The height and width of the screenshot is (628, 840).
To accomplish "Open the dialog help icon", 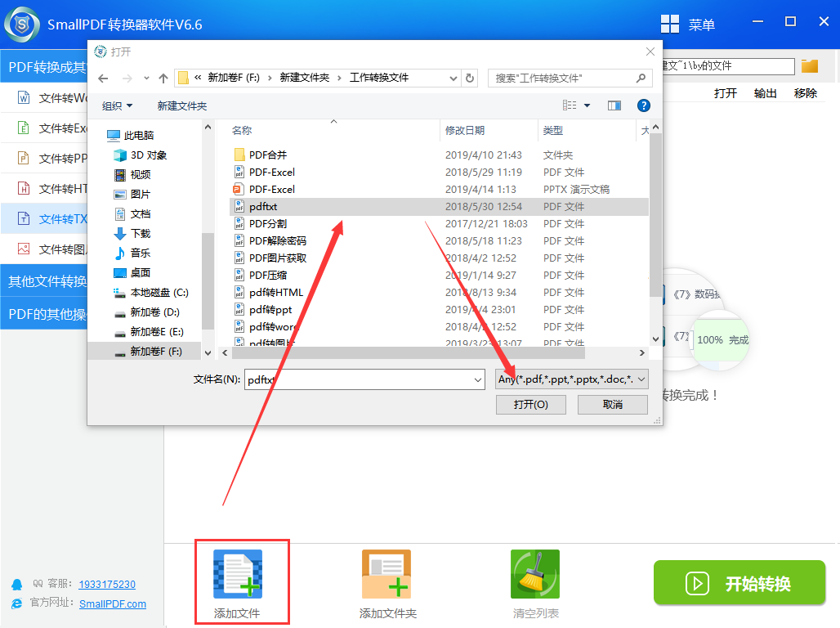I will [643, 105].
